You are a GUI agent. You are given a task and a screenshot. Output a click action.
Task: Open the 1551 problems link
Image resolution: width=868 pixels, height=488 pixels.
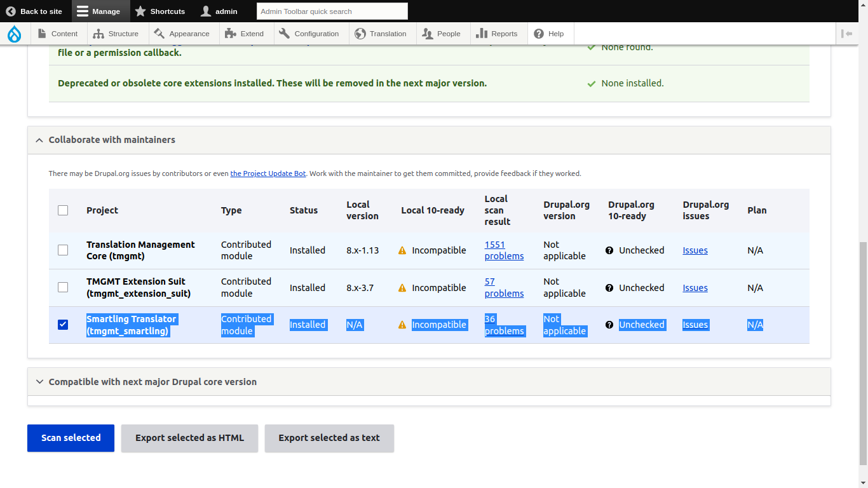pos(504,250)
